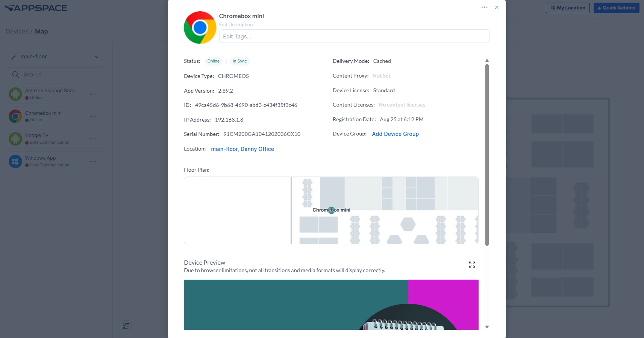
Task: Focus the Edit Tags input field
Action: point(354,37)
